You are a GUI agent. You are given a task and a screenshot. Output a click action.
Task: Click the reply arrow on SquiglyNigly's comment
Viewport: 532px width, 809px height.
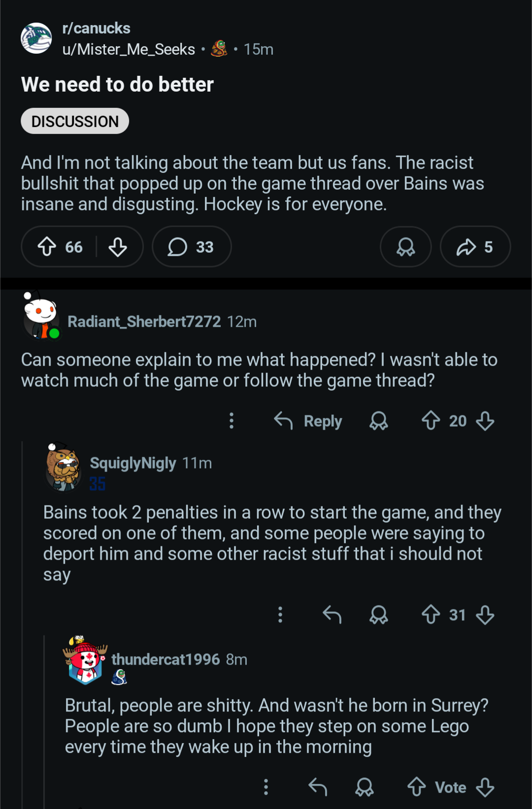pyautogui.click(x=332, y=614)
